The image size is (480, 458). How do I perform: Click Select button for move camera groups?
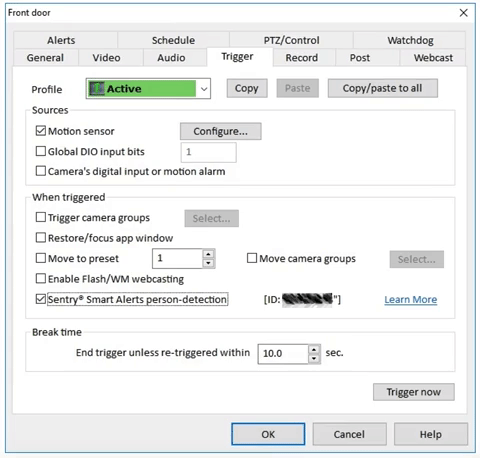(x=417, y=259)
